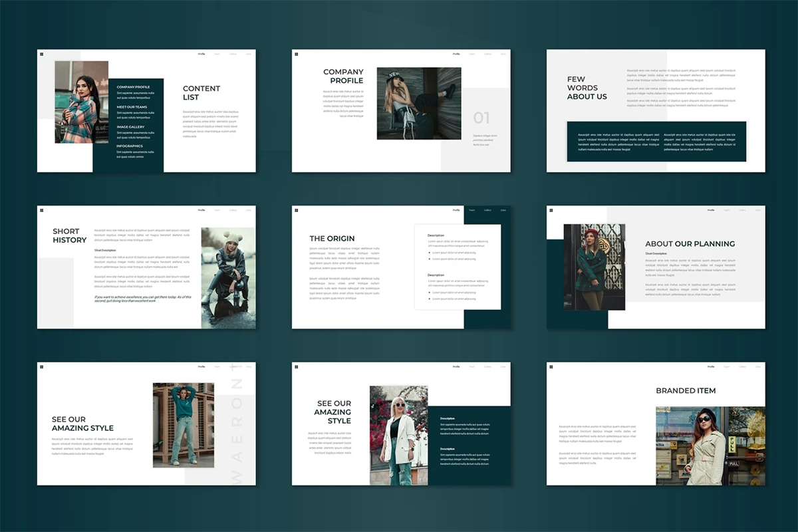Click the grid icon on Company Profile slide
The width and height of the screenshot is (798, 532).
tap(297, 55)
